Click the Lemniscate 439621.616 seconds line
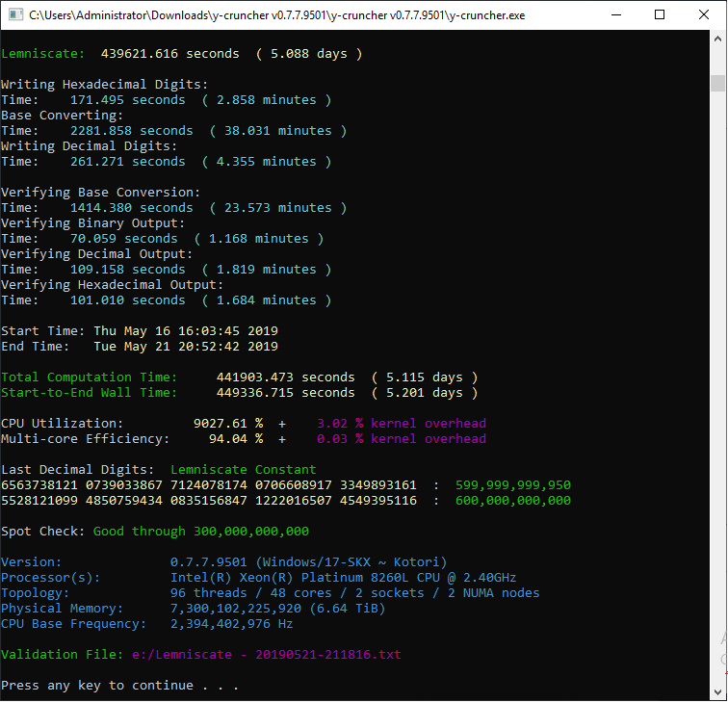Image resolution: width=728 pixels, height=703 pixels. pyautogui.click(x=181, y=54)
